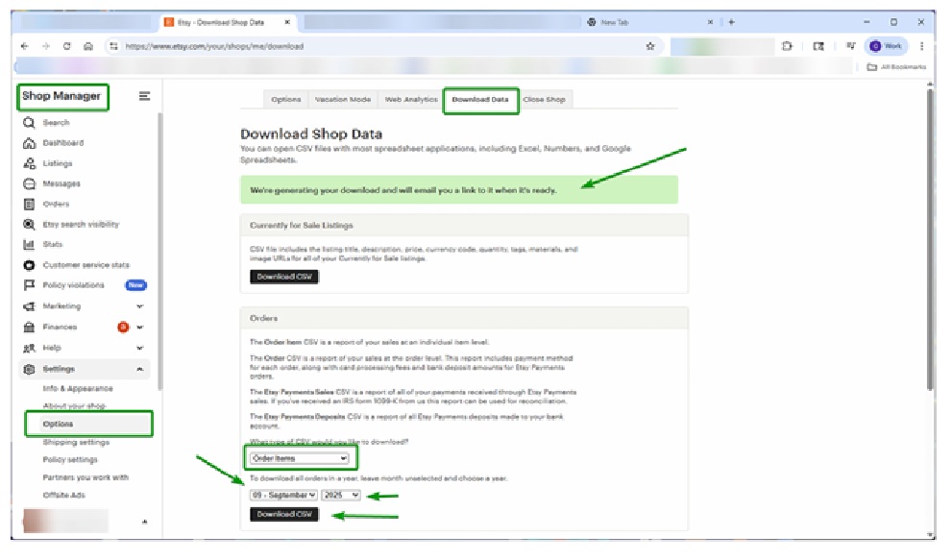The width and height of the screenshot is (952, 560).
Task: Click browser back arrow
Action: [x=24, y=46]
